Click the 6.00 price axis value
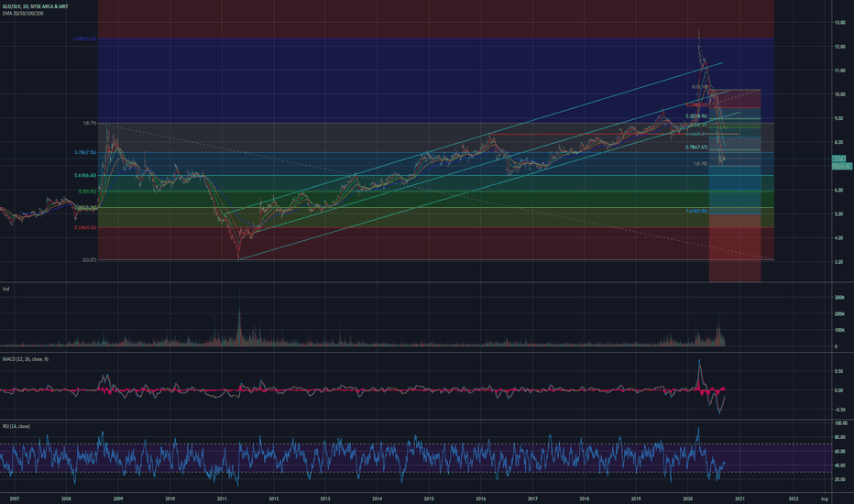 pyautogui.click(x=839, y=191)
